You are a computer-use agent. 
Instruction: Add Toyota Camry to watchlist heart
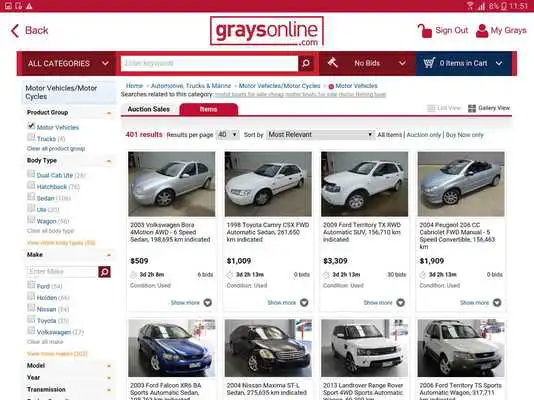304,302
